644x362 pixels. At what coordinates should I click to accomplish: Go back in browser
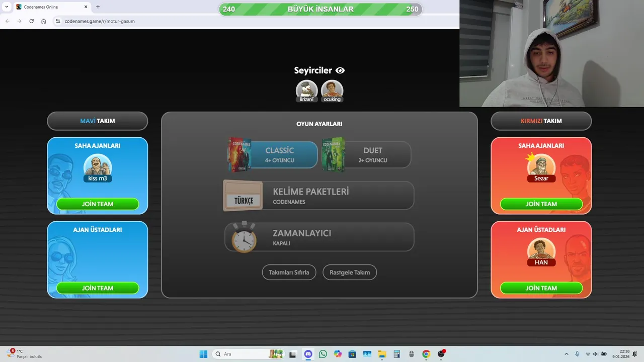[x=7, y=21]
